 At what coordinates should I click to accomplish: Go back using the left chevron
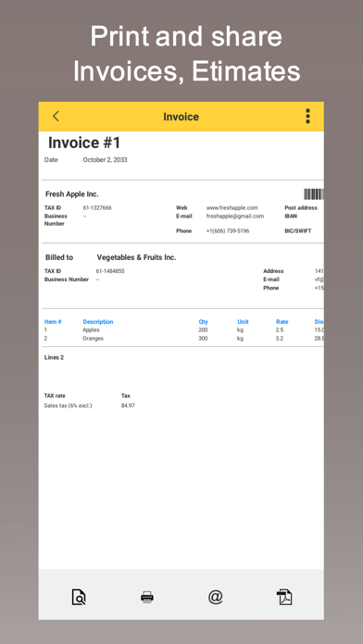tap(56, 117)
